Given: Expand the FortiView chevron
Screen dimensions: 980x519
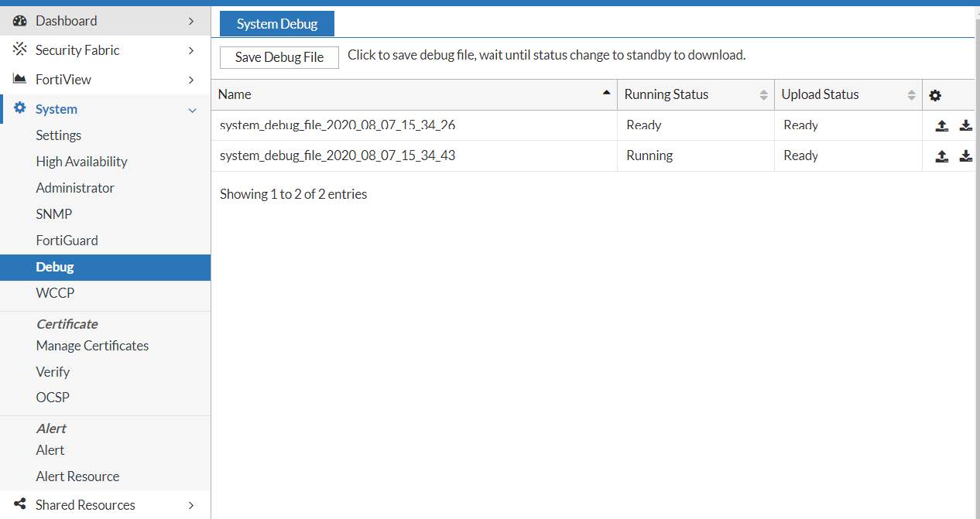Looking at the screenshot, I should coord(191,80).
